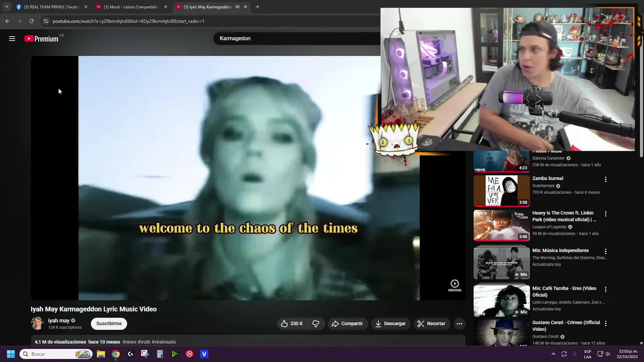Open the volume speaker tray icon
Screen dimensions: 644x362
click(608, 354)
